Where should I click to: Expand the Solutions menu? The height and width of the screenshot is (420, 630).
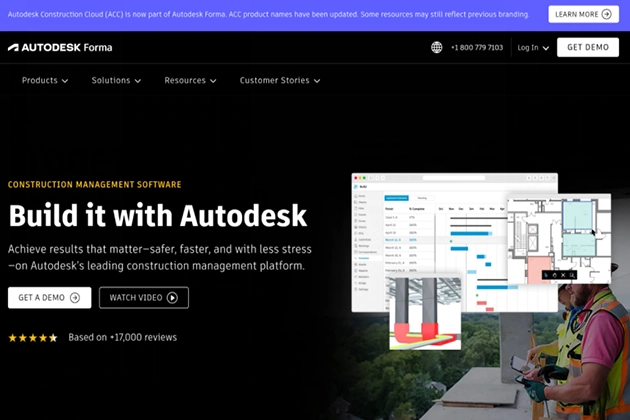pyautogui.click(x=116, y=80)
